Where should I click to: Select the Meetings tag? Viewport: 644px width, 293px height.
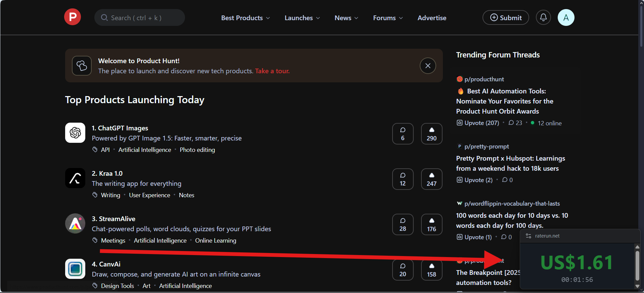point(113,241)
